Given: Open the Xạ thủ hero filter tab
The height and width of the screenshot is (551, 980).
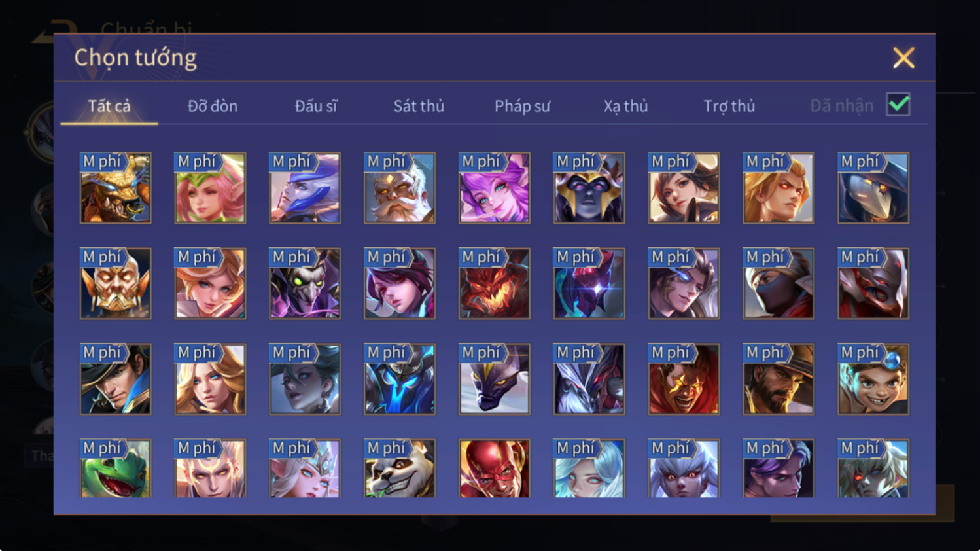Looking at the screenshot, I should (x=625, y=106).
